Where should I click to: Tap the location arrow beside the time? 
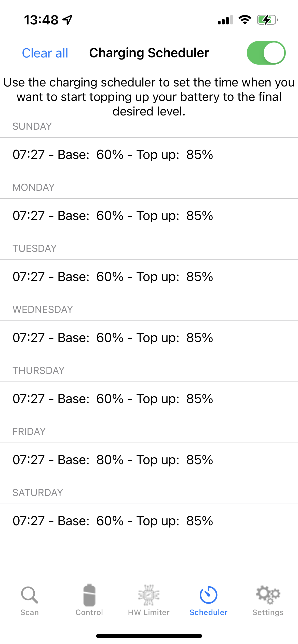pyautogui.click(x=68, y=20)
